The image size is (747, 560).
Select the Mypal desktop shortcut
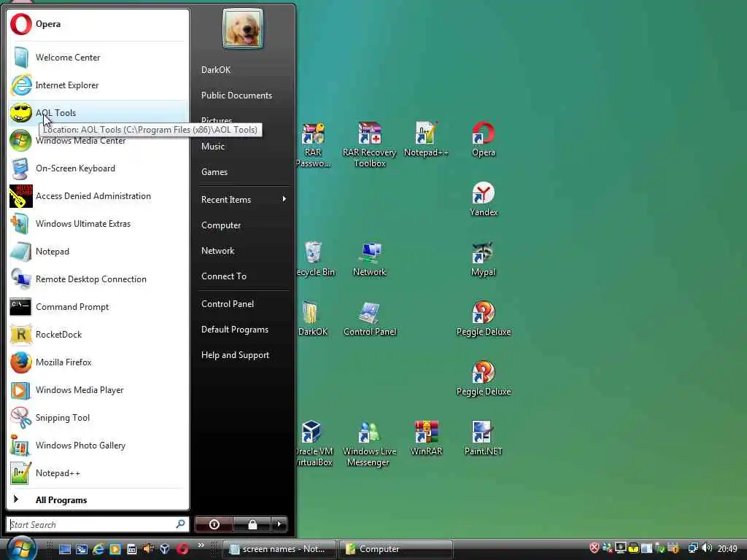483,259
